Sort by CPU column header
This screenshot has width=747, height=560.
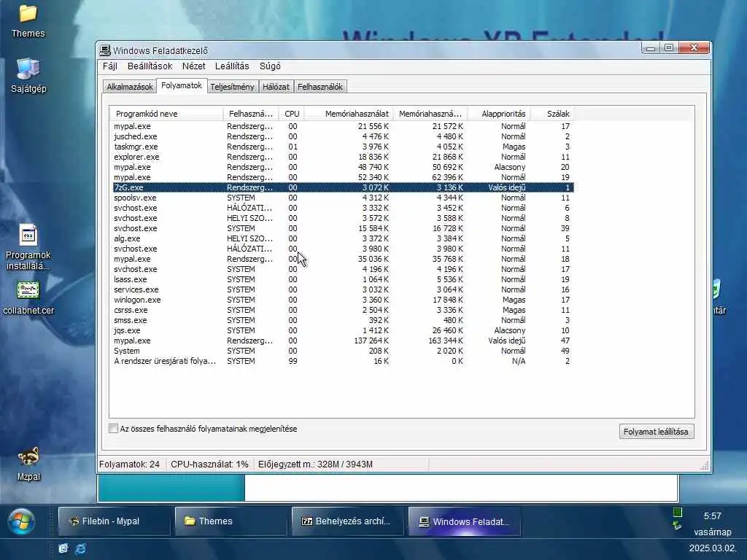(x=292, y=114)
